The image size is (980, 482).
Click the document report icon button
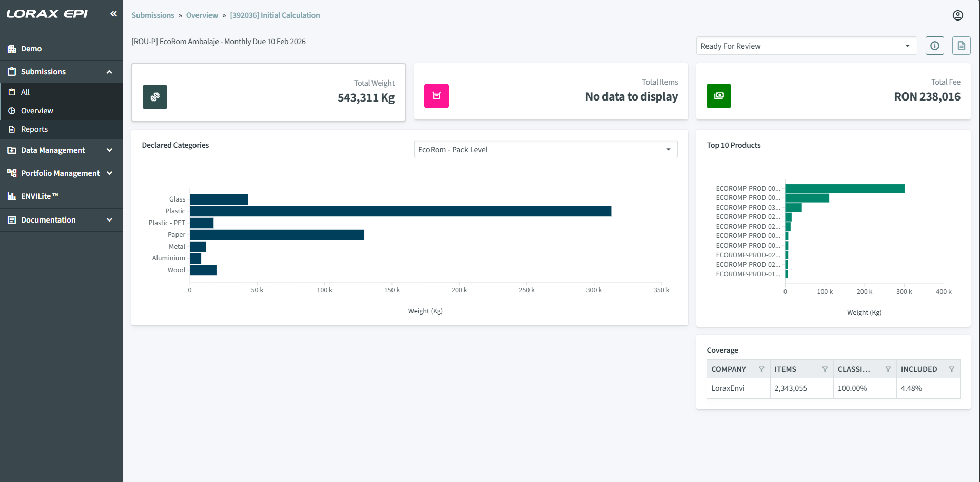point(961,46)
